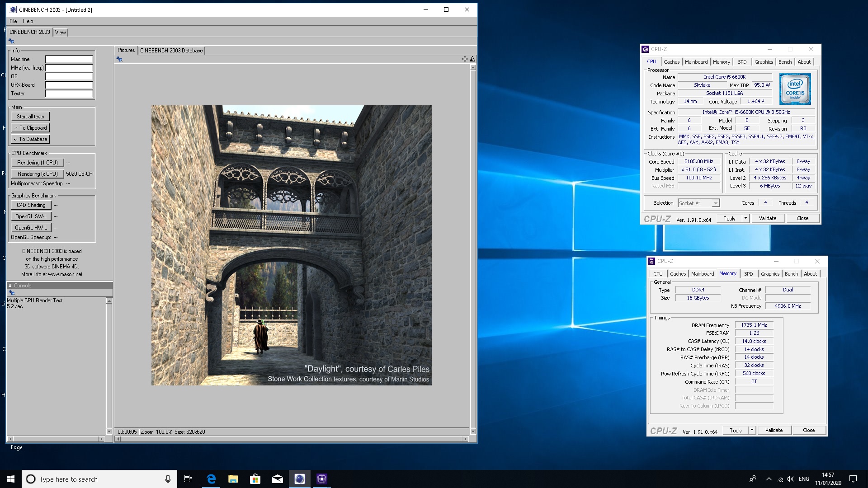The height and width of the screenshot is (488, 868).
Task: Click the picture panel vertical scrollbar
Action: pos(473,249)
